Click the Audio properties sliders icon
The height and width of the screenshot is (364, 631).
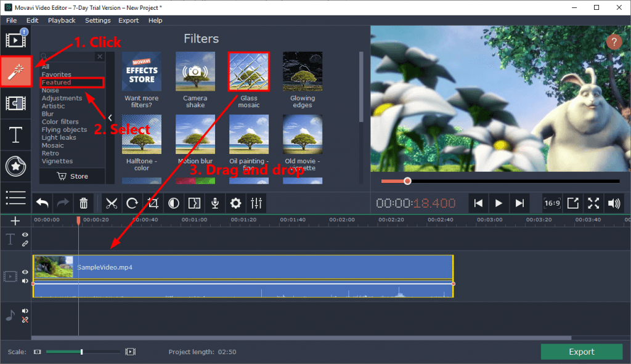tap(256, 203)
